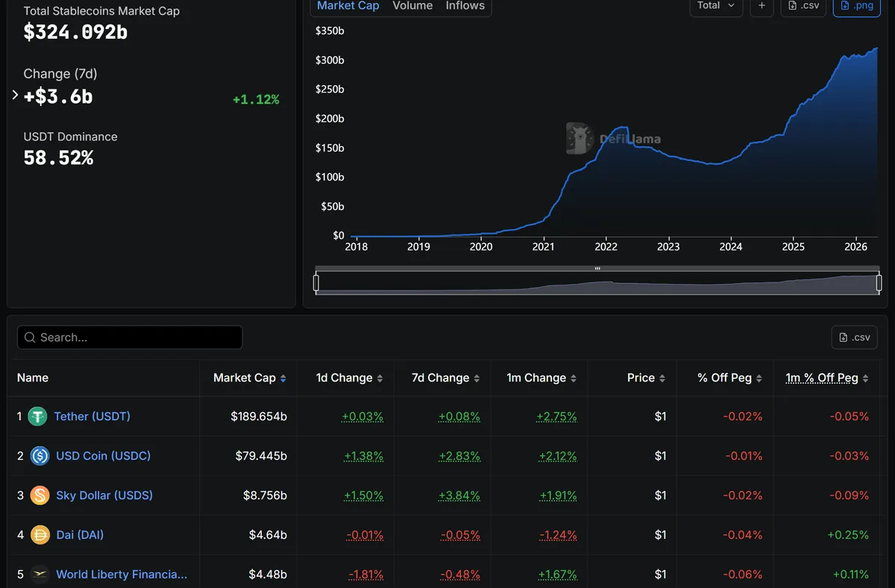Sort table by % Off Peg column
The image size is (895, 588).
coord(730,378)
